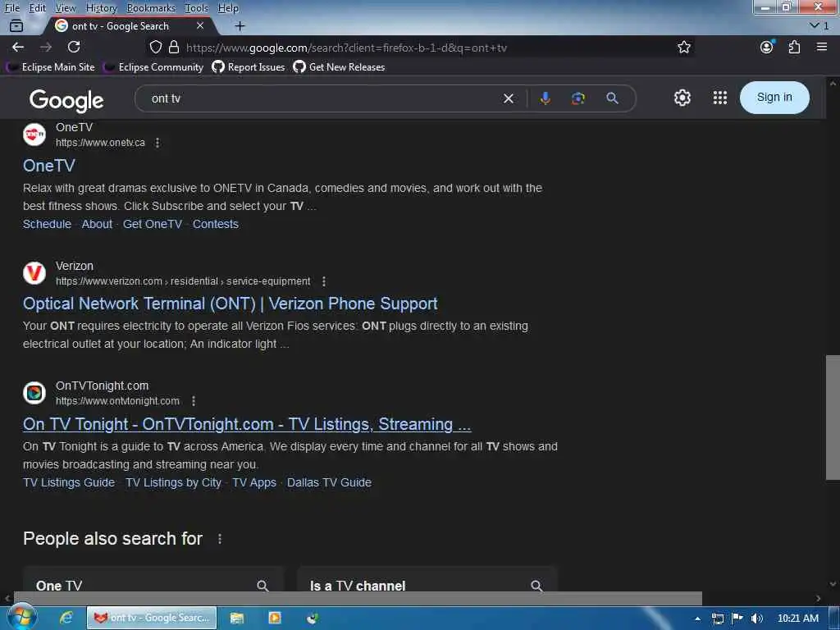This screenshot has height=630, width=840.
Task: Open Google quick settings gear
Action: click(x=682, y=98)
